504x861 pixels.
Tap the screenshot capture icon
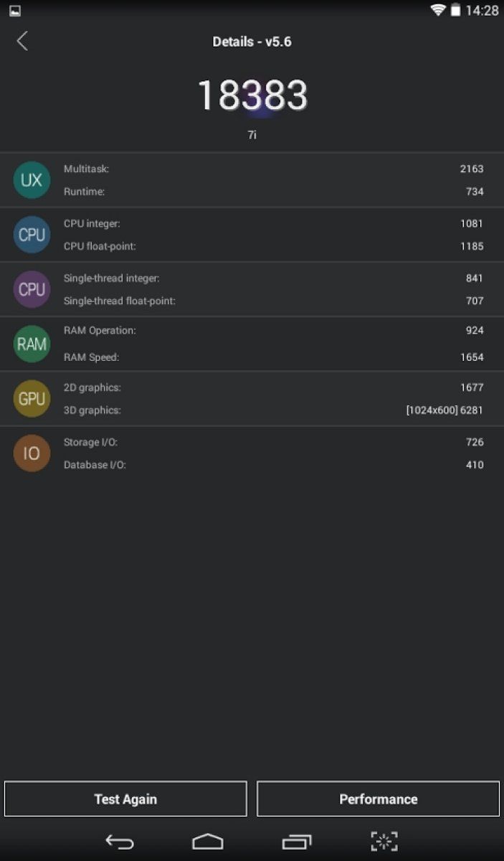(x=384, y=841)
